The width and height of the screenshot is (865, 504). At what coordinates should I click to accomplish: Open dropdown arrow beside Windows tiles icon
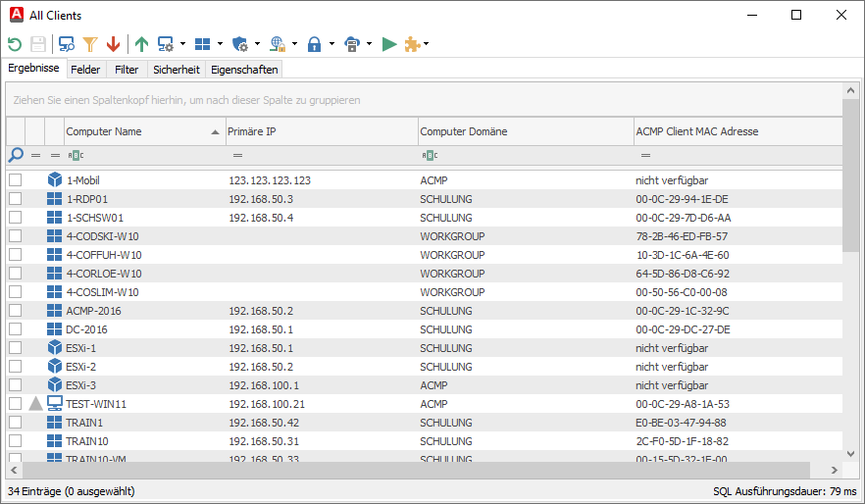[220, 44]
